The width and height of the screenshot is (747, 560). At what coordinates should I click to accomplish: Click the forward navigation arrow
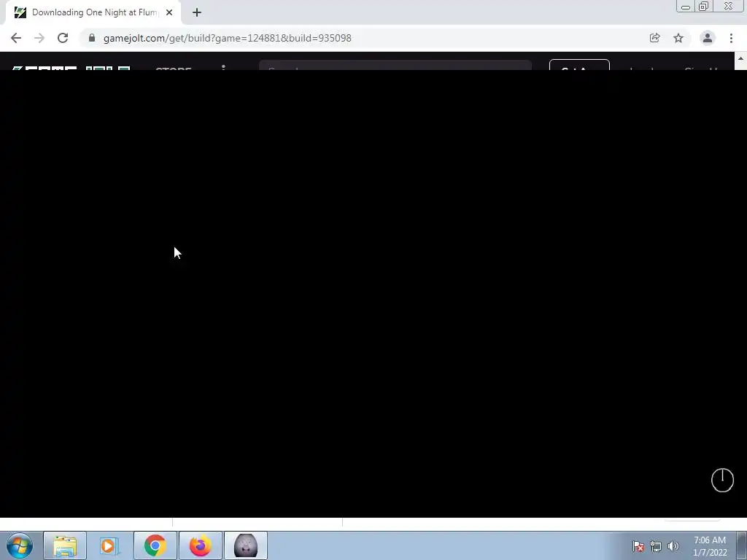click(39, 38)
